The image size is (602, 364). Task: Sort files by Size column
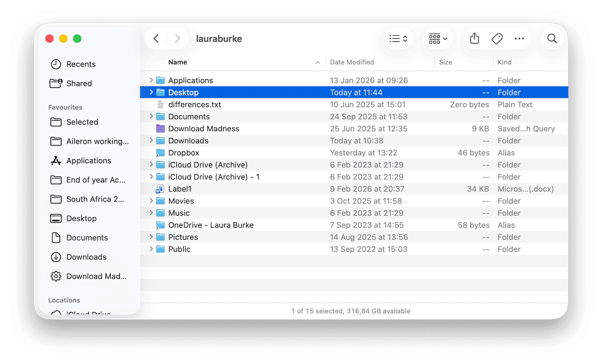coord(446,62)
